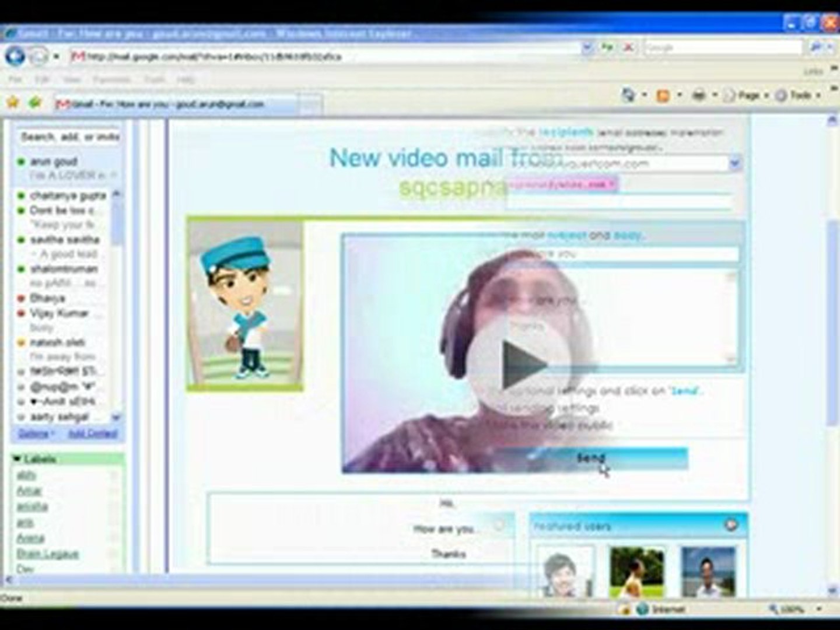Expand the address bar history dropdown
The height and width of the screenshot is (630, 840).
point(587,47)
